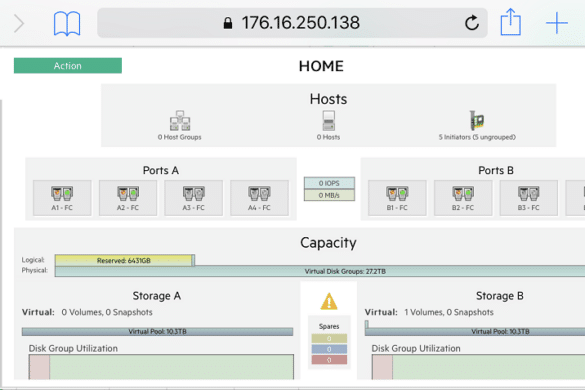Click port A3 - FC
This screenshot has height=390, width=585.
pyautogui.click(x=194, y=198)
